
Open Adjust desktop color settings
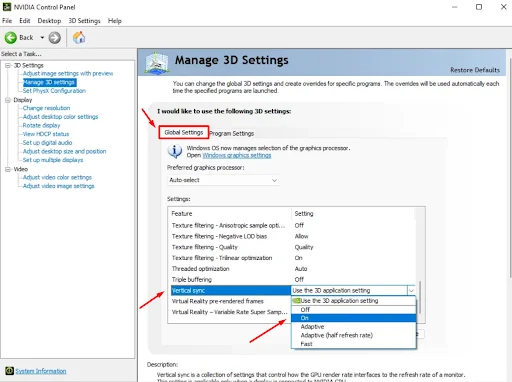click(x=60, y=117)
